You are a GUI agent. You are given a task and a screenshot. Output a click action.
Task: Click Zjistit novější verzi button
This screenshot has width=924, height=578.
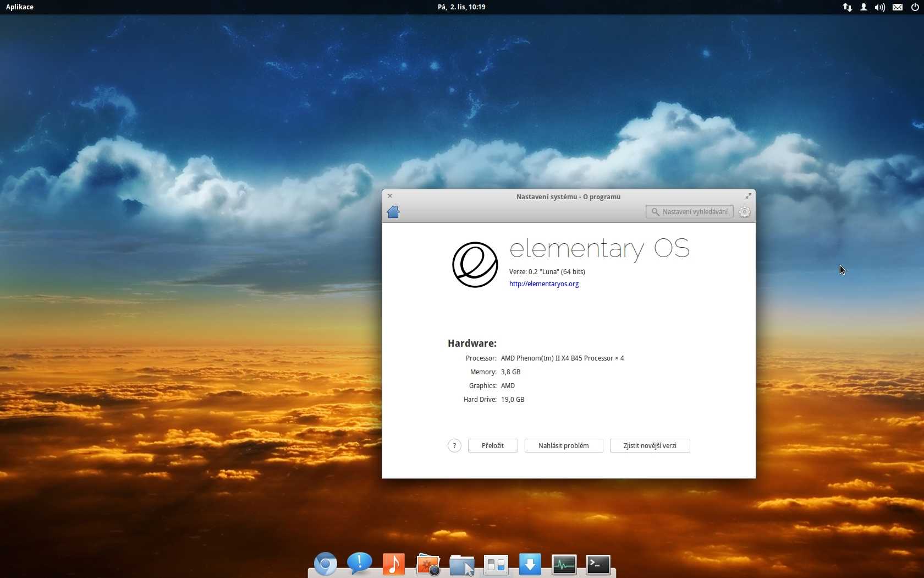tap(650, 446)
